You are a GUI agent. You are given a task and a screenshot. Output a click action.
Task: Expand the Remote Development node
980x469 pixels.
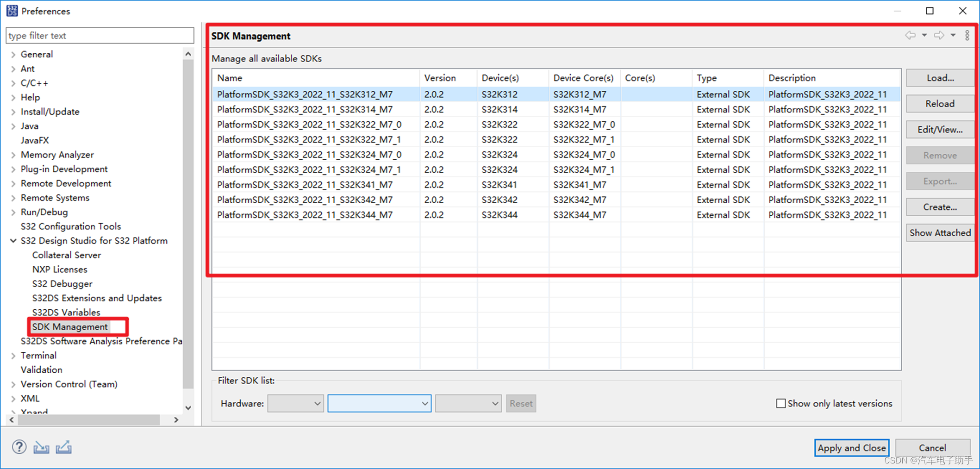[13, 184]
